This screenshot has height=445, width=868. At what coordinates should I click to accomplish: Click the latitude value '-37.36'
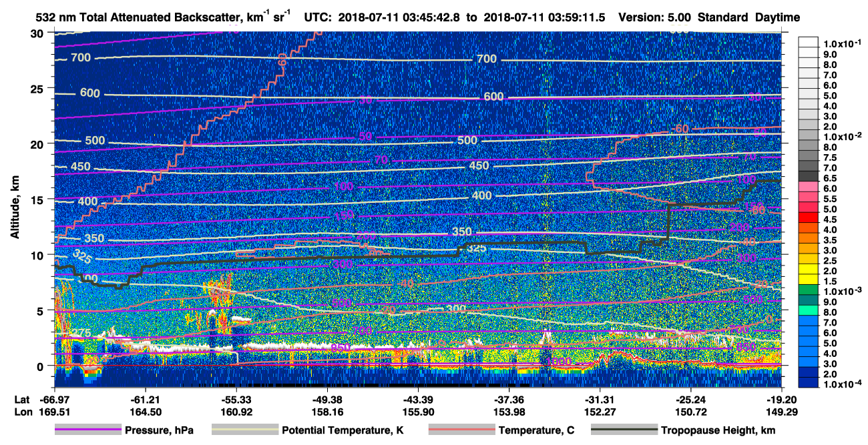pyautogui.click(x=509, y=399)
